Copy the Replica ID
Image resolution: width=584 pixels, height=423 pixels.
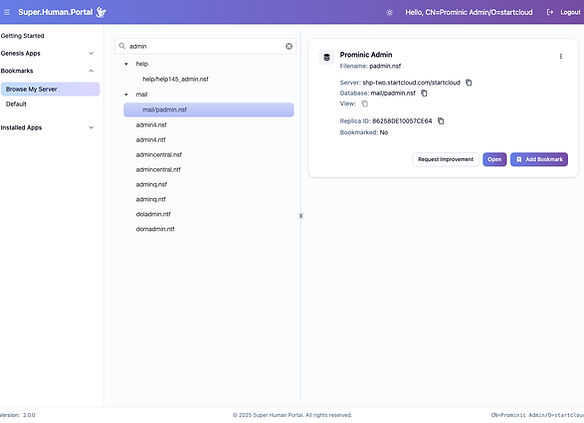[x=441, y=121]
